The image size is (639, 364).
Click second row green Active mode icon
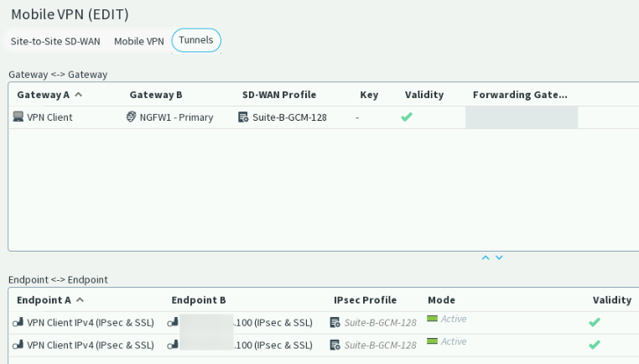click(432, 341)
